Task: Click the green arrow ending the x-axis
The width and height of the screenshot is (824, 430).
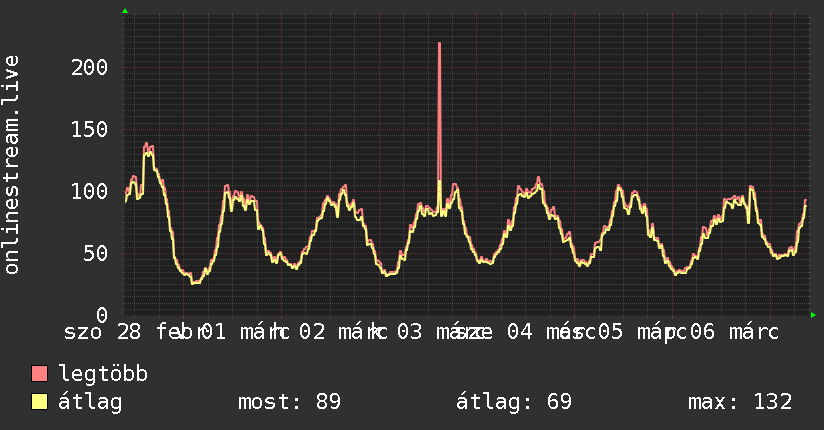Action: pos(813,315)
